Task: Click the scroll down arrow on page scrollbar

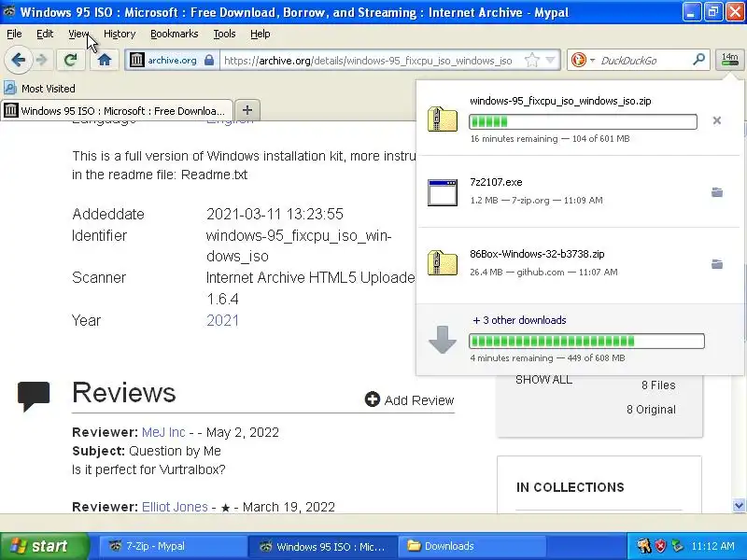Action: point(739,505)
